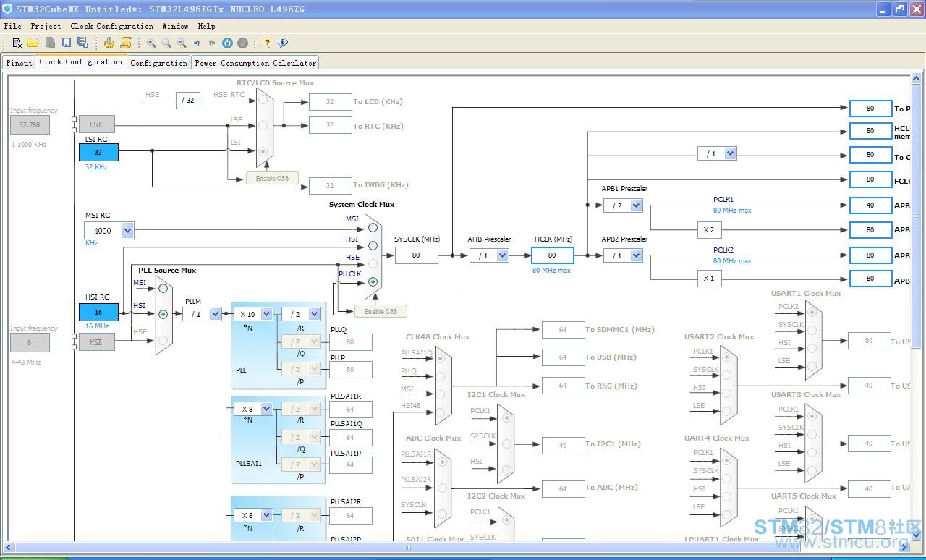
Task: Click the Save As double-floppy icon
Action: [x=82, y=43]
